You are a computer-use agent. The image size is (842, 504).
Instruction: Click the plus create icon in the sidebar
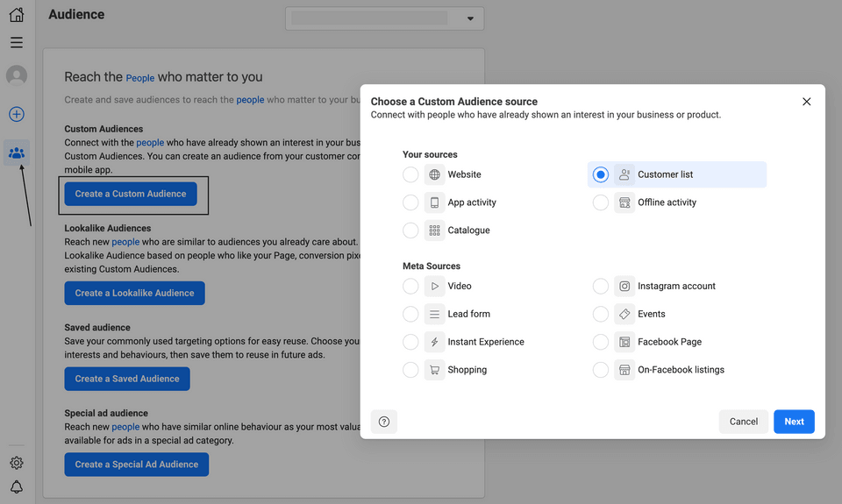pyautogui.click(x=17, y=114)
